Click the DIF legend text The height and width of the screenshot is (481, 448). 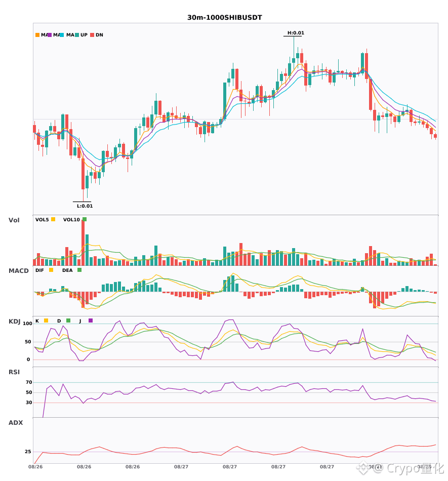click(39, 270)
